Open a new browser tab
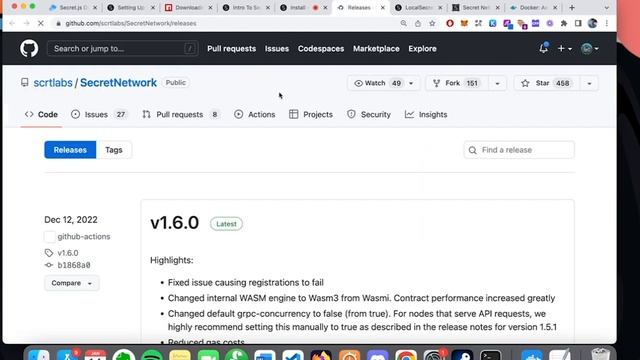Screen dimensions: 640x360 click(572, 8)
